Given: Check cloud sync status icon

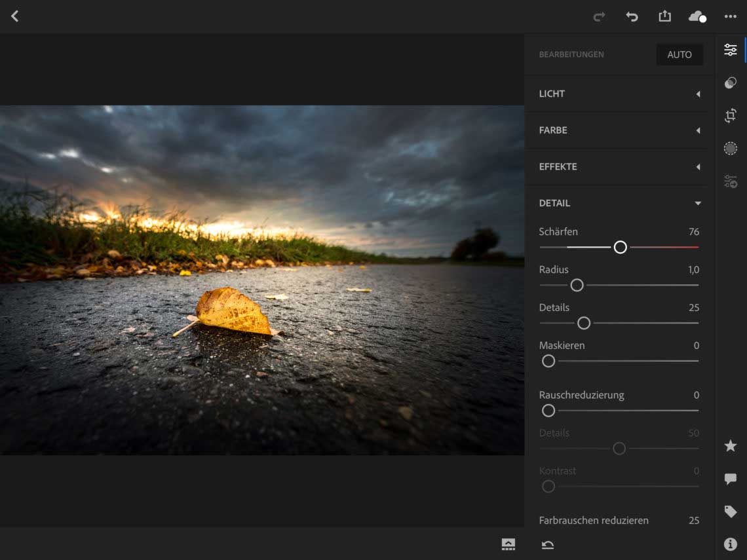Looking at the screenshot, I should coord(697,16).
